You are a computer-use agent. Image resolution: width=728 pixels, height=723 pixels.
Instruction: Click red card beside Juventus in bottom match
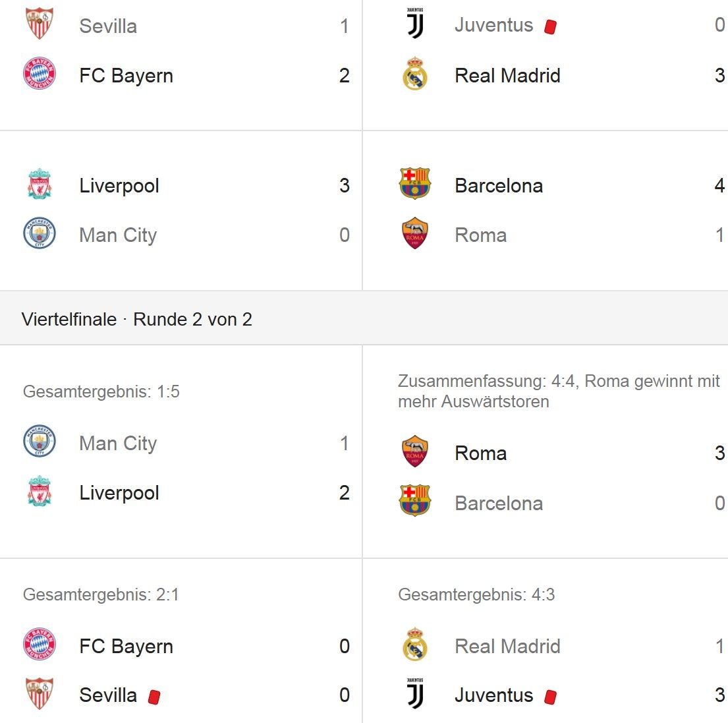(x=551, y=697)
